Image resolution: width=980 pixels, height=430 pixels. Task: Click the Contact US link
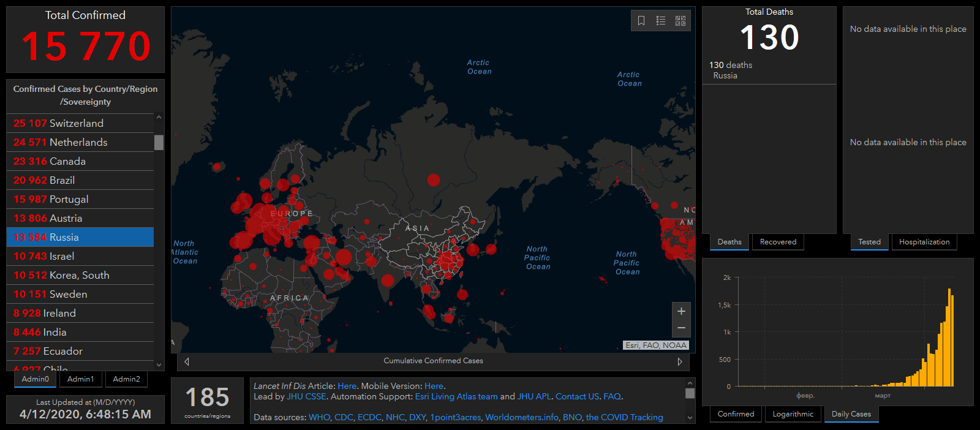[x=577, y=396]
